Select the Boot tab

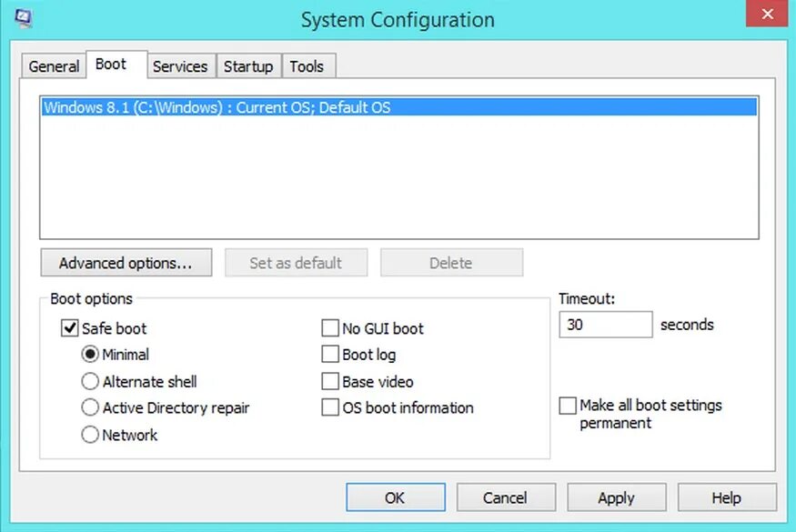click(x=116, y=65)
